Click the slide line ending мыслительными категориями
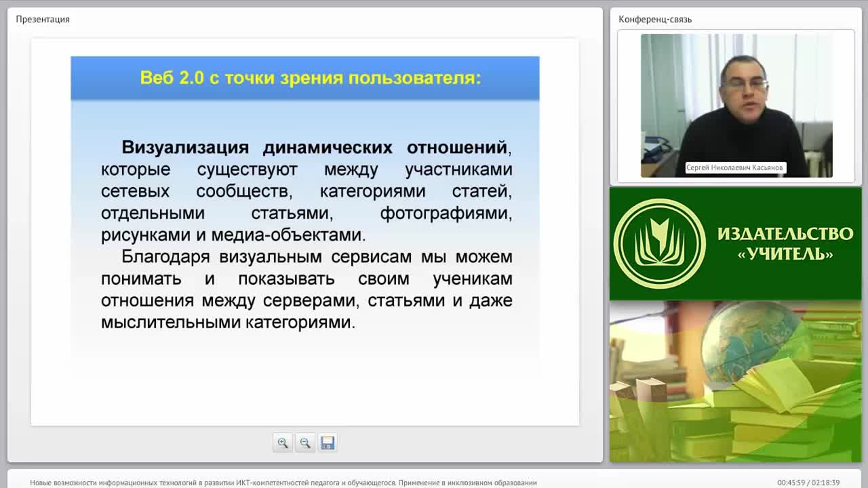This screenshot has width=868, height=488. click(x=228, y=322)
